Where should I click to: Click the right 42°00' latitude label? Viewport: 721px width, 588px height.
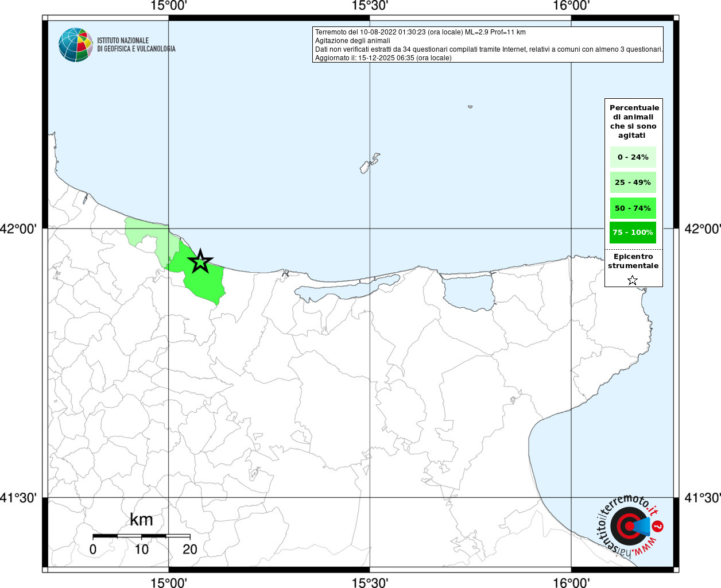coord(703,229)
